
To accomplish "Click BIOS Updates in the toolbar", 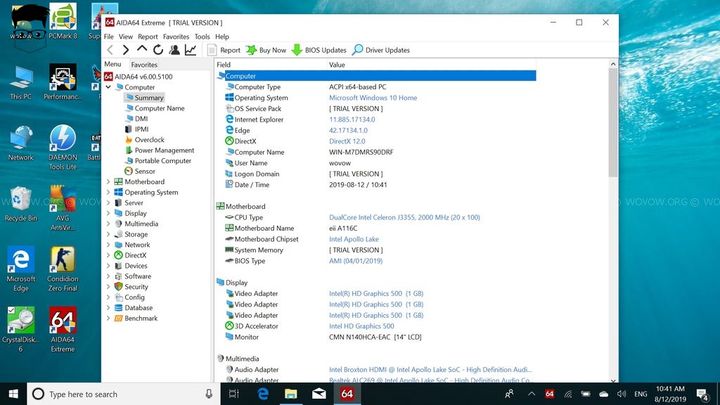I will [x=319, y=49].
